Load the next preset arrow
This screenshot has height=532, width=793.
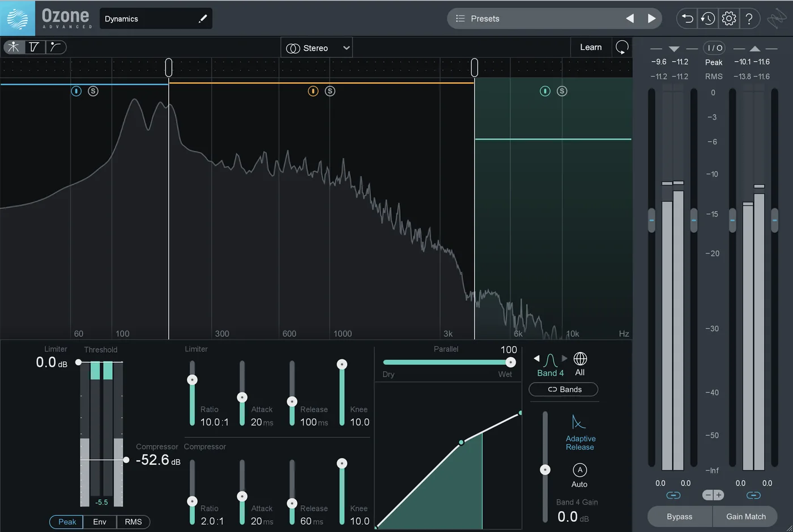[652, 19]
